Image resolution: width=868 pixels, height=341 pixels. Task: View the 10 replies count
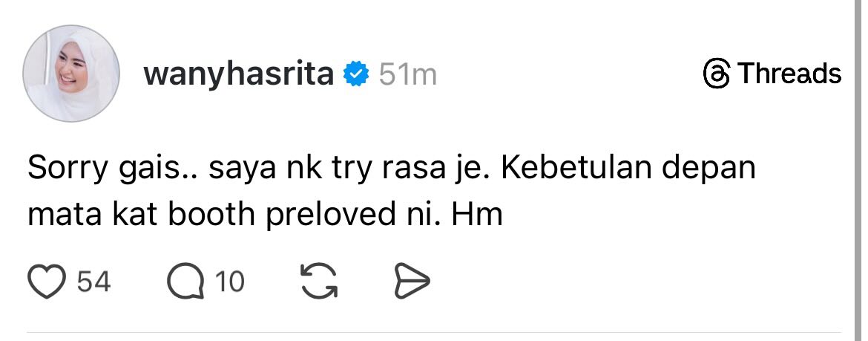(x=230, y=282)
